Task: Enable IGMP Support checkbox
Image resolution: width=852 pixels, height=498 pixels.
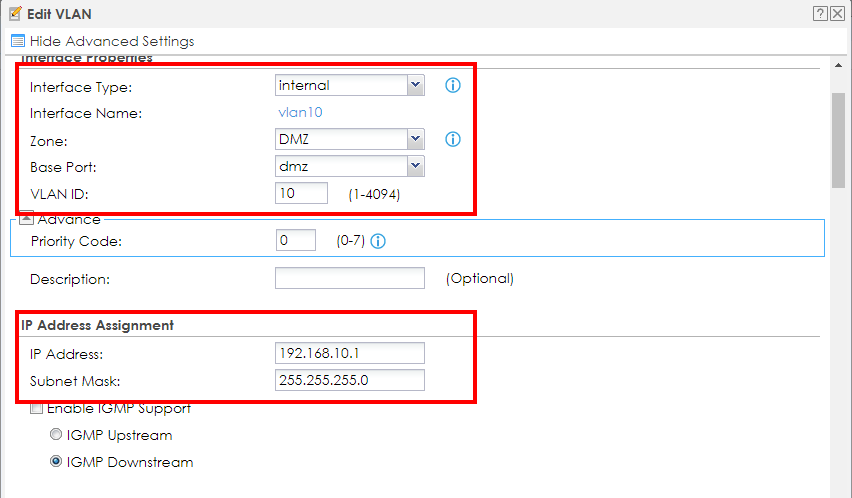Action: point(37,408)
